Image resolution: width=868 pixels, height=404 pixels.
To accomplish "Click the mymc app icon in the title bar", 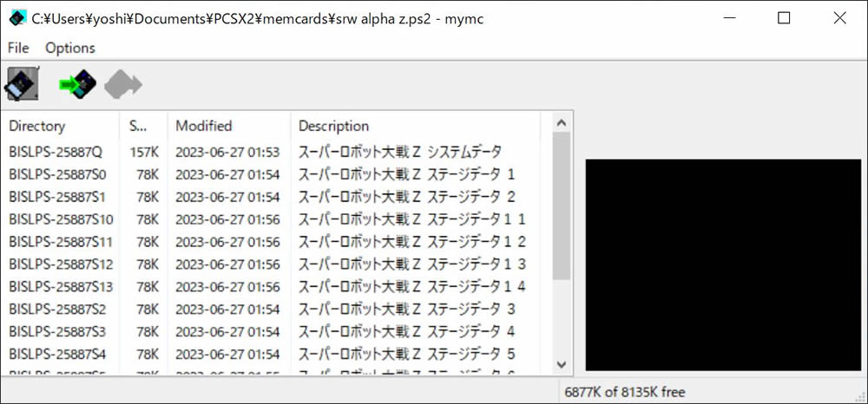I will click(x=17, y=17).
